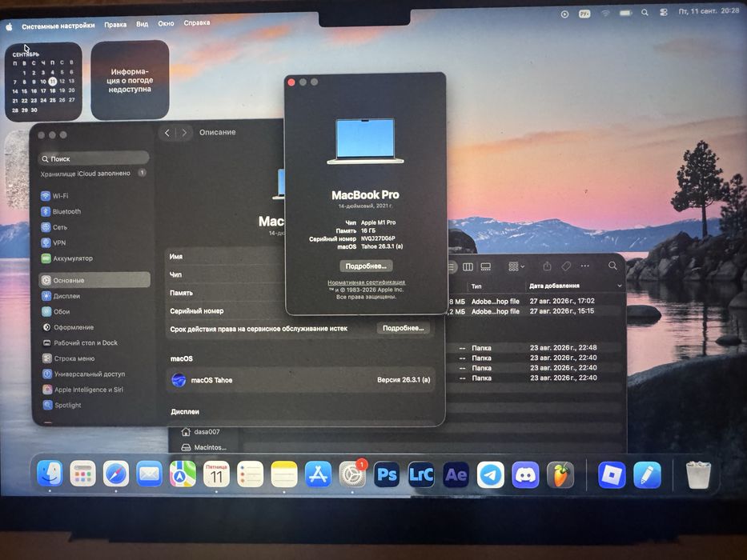Open the Finder group-by dropdown
Viewport: 747px width, 560px height.
tap(516, 266)
